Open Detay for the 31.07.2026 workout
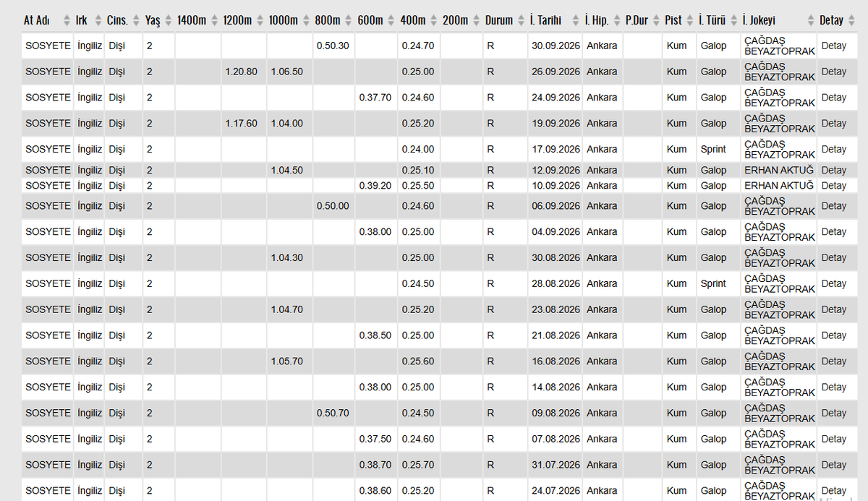 coord(833,465)
